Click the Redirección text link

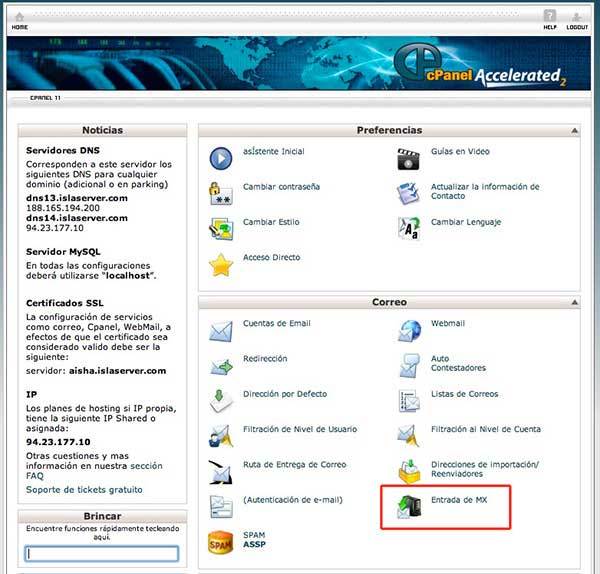[265, 359]
